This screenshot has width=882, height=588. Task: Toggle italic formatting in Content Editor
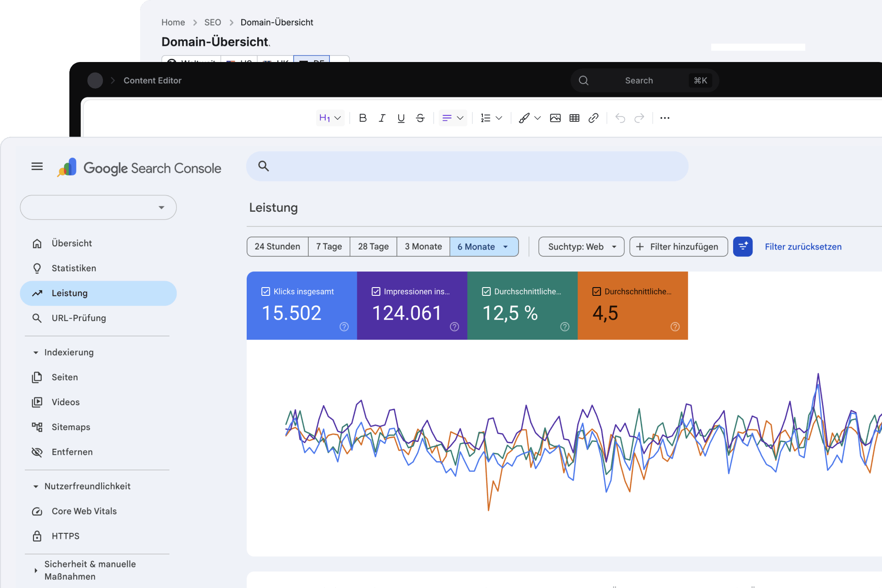[x=382, y=118]
